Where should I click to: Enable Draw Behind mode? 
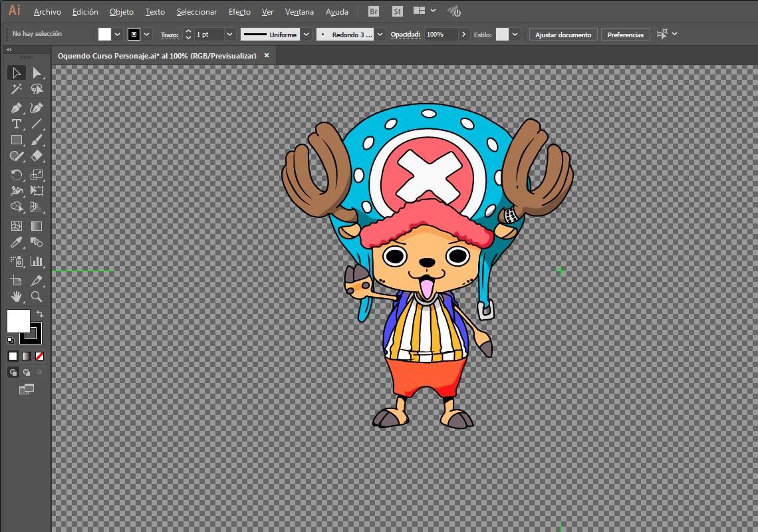27,372
